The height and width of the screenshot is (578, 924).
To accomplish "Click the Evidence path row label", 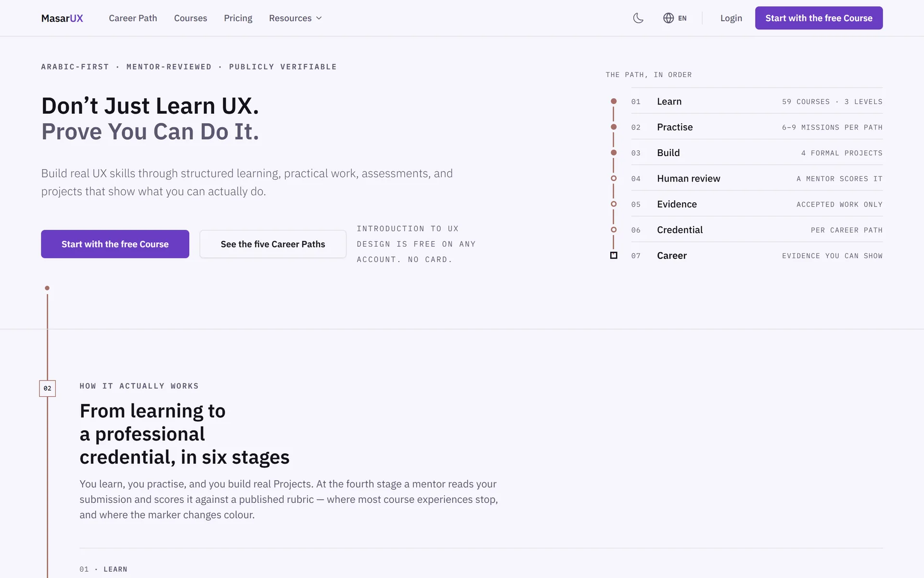I will coord(677,204).
